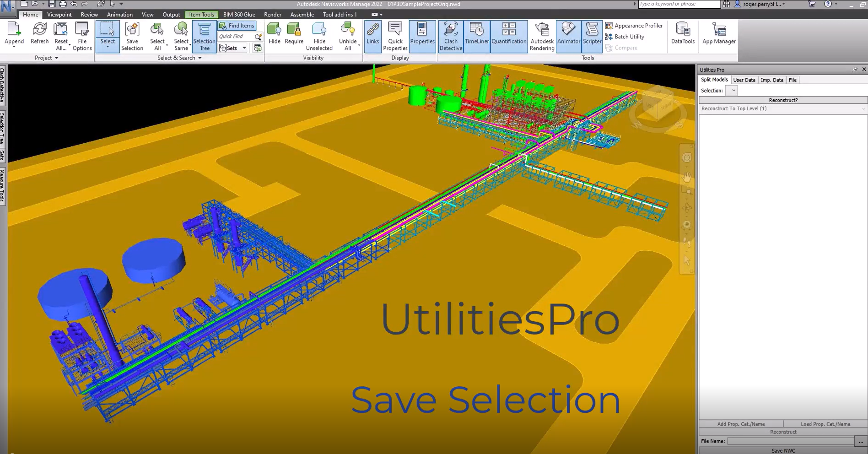
Task: Expand the Project panel dropdown
Action: [x=47, y=58]
